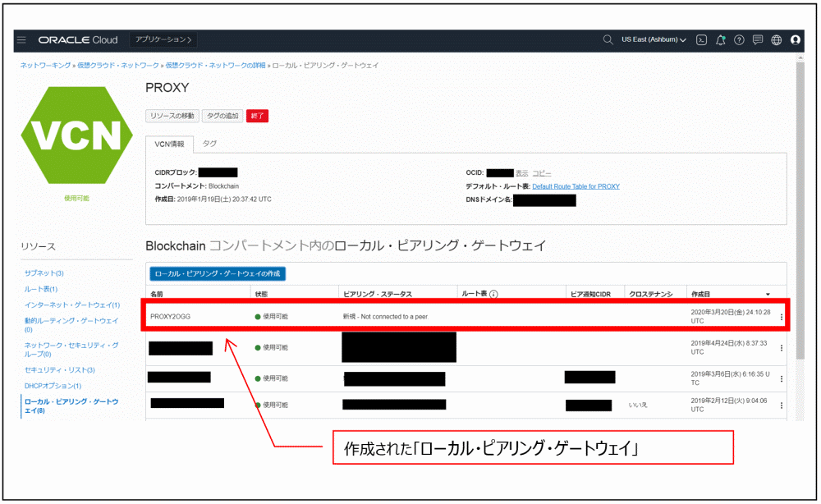Click the page vertical scrollbar

tap(800, 209)
